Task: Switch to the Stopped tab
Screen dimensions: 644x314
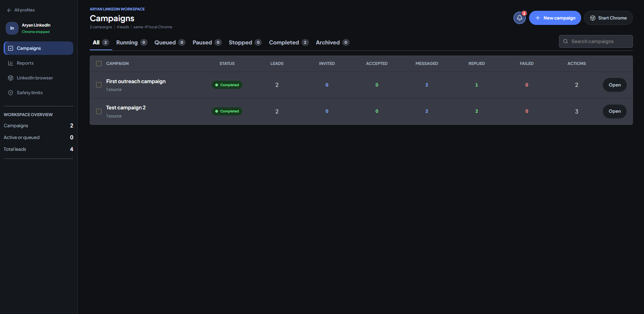Action: coord(245,42)
